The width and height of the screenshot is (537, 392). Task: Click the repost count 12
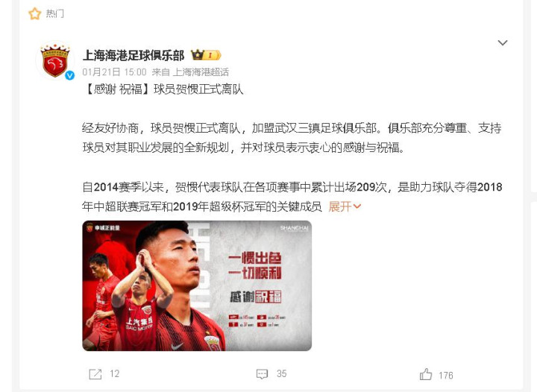pyautogui.click(x=115, y=374)
